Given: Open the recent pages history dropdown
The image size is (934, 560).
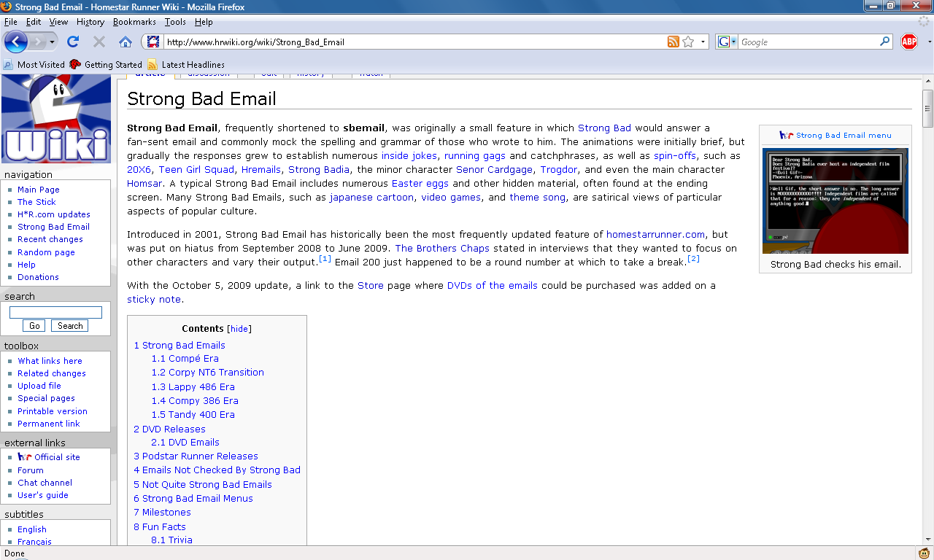Looking at the screenshot, I should [53, 42].
